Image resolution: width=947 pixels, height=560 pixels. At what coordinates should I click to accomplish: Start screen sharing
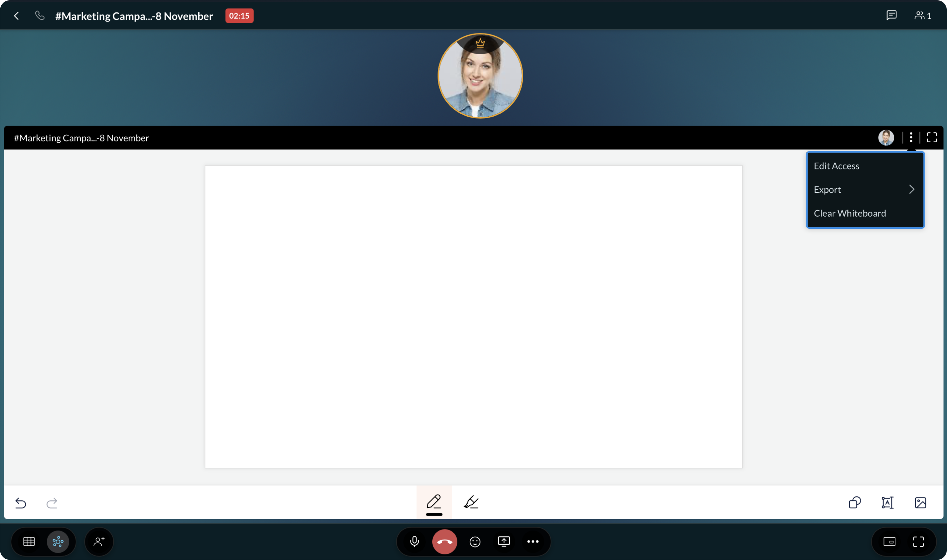[504, 542]
